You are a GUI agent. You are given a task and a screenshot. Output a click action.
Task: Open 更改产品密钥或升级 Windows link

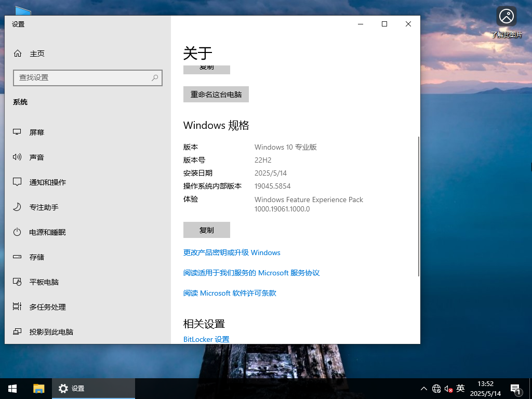(232, 252)
